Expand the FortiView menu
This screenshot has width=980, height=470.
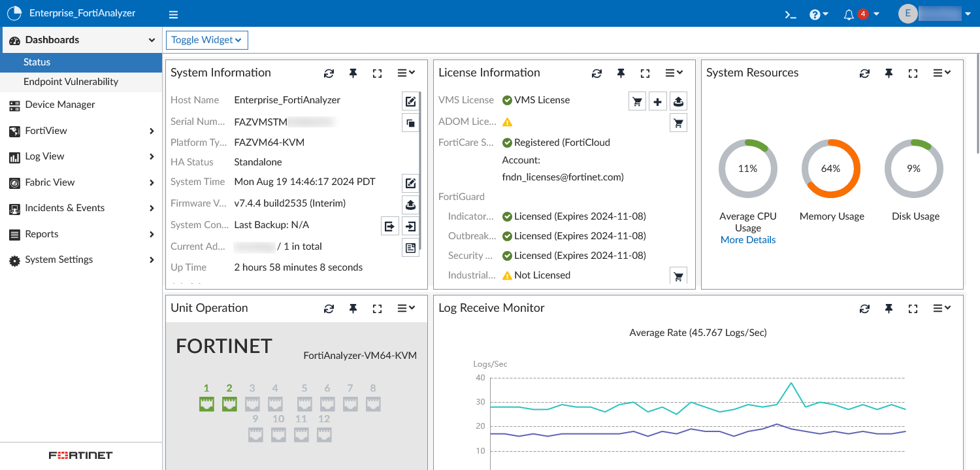(x=81, y=131)
